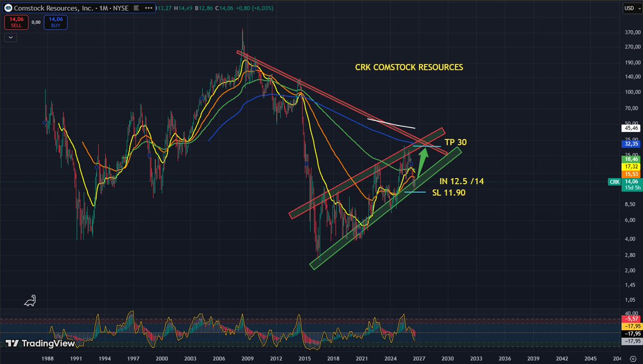Image resolution: width=643 pixels, height=364 pixels.
Task: Click the H14,49 high value
Action: [x=183, y=8]
